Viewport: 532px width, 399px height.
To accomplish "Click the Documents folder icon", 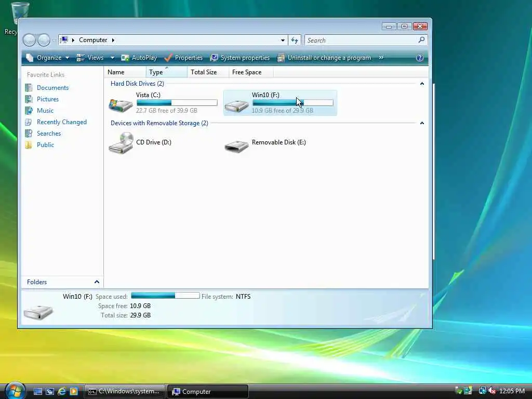I will point(29,88).
